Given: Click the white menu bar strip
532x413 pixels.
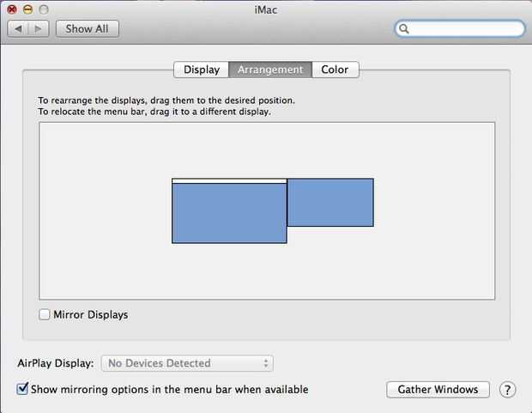Looking at the screenshot, I should 229,180.
